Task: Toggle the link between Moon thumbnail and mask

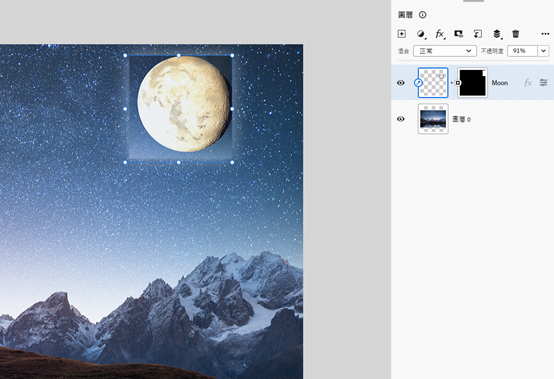Action: click(x=452, y=83)
